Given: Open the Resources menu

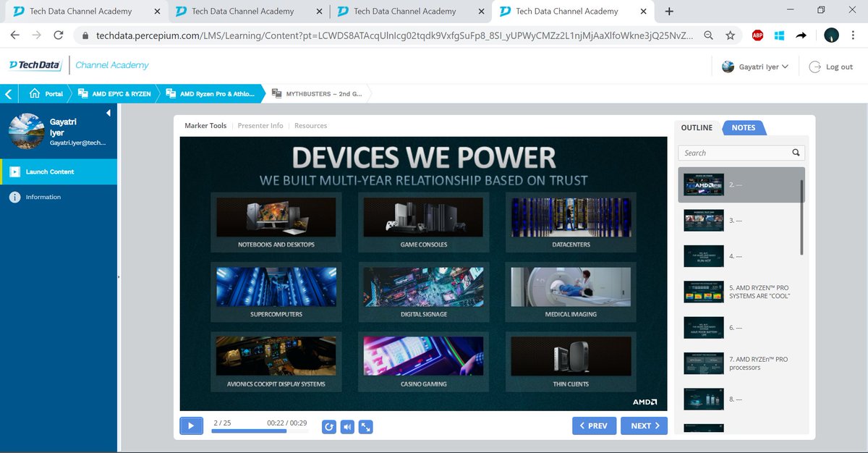Looking at the screenshot, I should point(311,125).
